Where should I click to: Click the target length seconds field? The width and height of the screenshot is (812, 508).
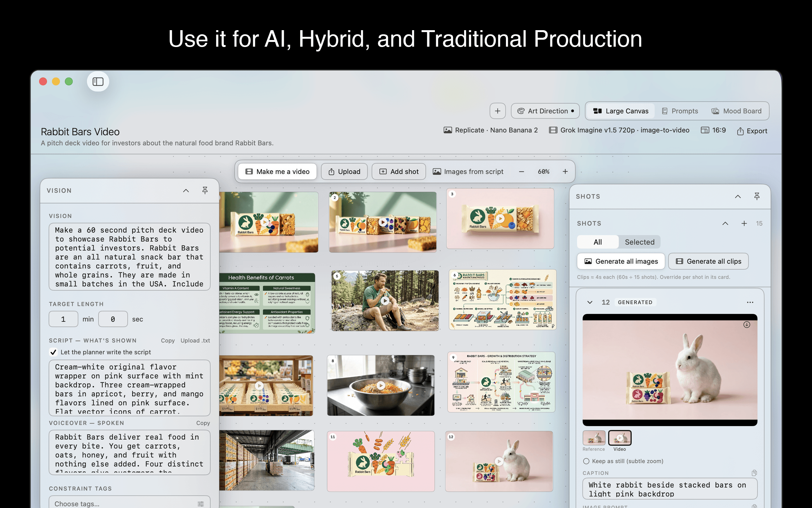pos(113,319)
